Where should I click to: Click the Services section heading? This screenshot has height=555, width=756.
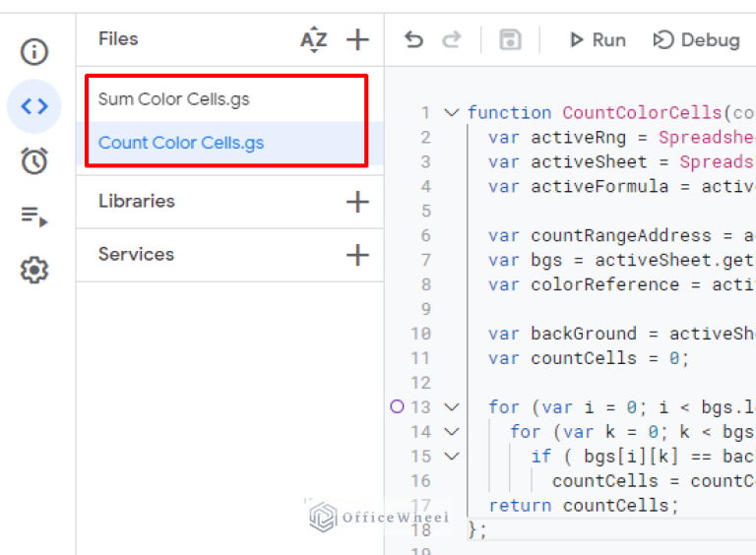tap(136, 254)
